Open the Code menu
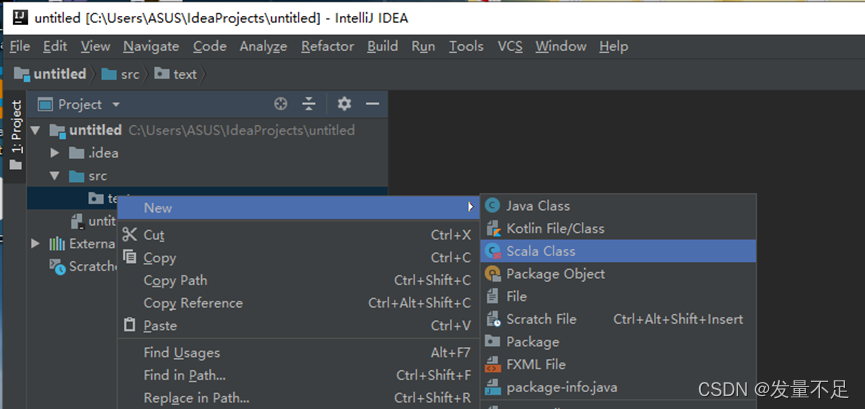The image size is (865, 409). pyautogui.click(x=210, y=46)
